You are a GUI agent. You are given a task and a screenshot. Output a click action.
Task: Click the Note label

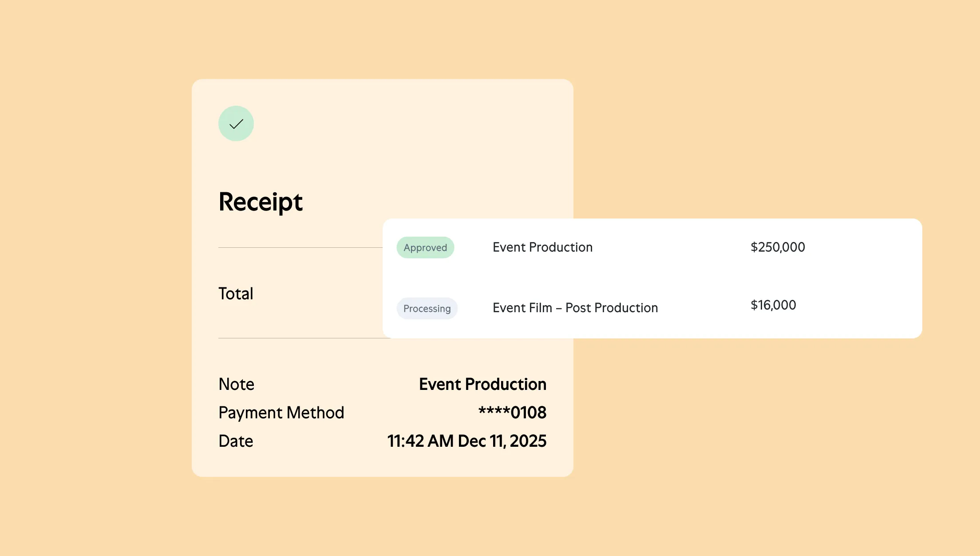pyautogui.click(x=236, y=384)
